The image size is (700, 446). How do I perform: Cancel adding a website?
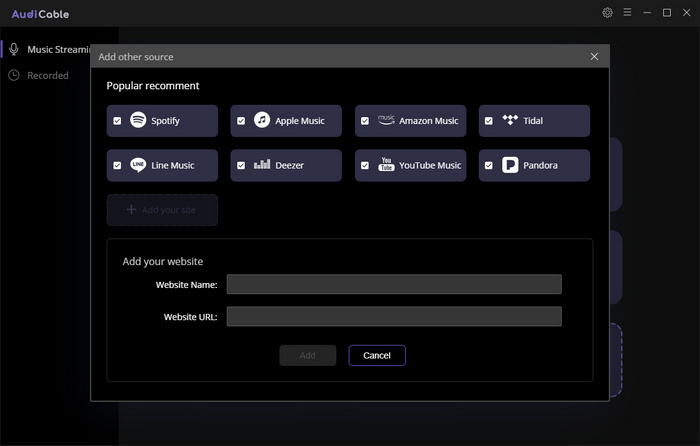click(377, 355)
